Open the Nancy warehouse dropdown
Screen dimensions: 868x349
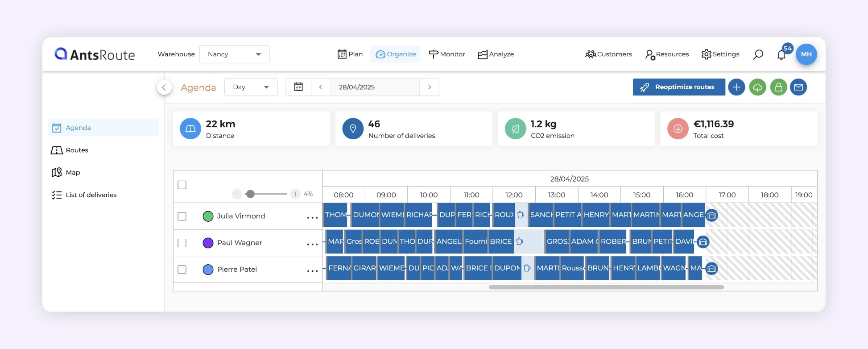coord(234,54)
